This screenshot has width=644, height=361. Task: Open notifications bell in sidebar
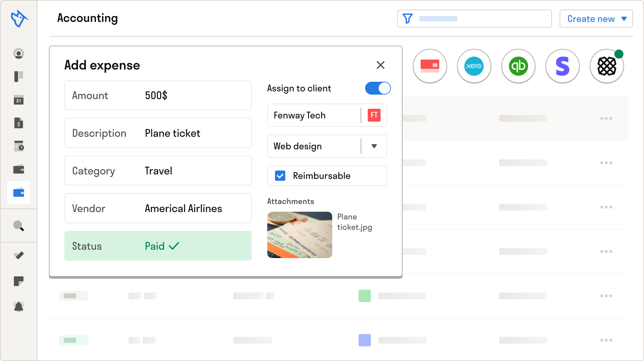(19, 307)
